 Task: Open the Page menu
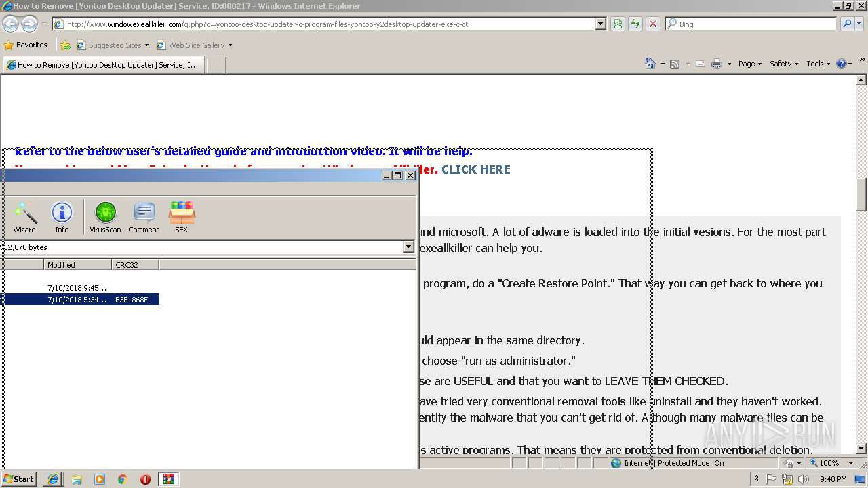coord(749,64)
